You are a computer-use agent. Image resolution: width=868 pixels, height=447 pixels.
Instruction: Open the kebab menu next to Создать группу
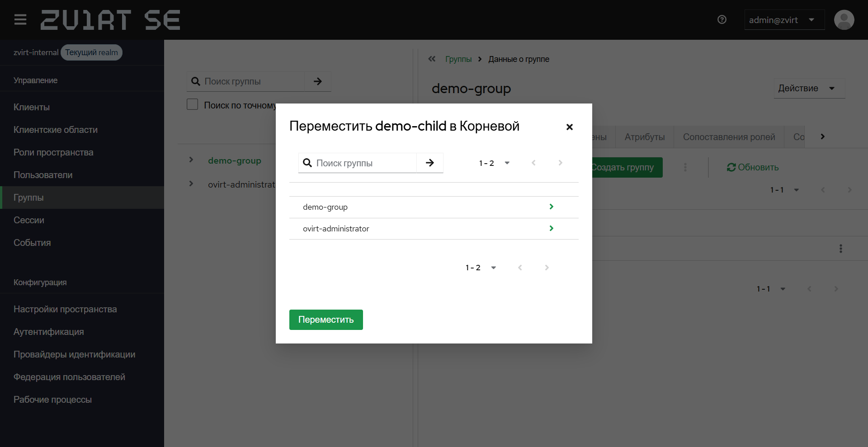click(x=685, y=167)
